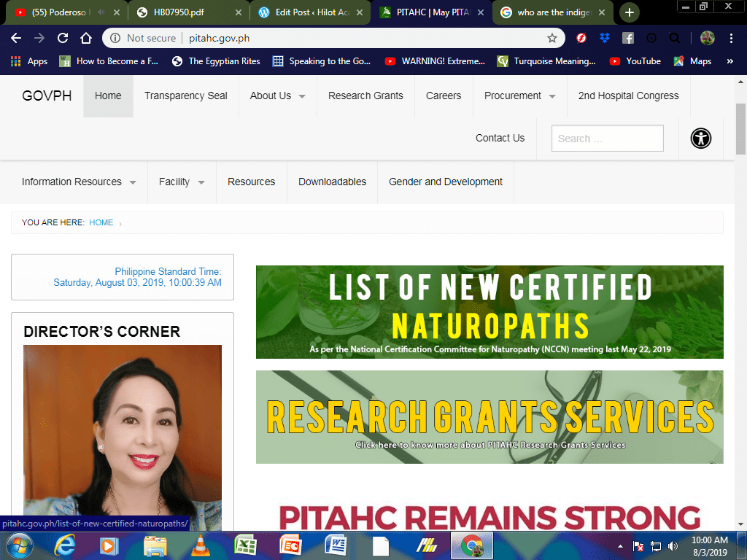Click into the website search field
Image resolution: width=747 pixels, height=560 pixels.
coord(607,138)
